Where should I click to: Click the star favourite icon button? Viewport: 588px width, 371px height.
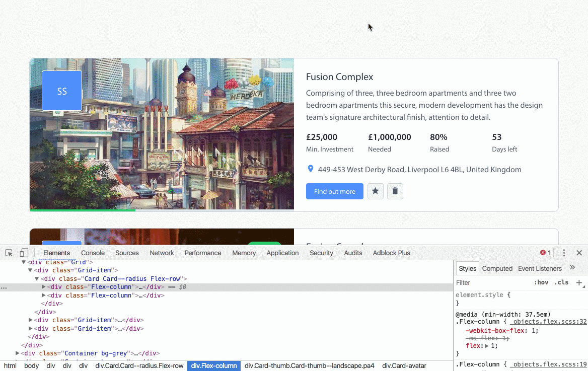[x=376, y=191]
